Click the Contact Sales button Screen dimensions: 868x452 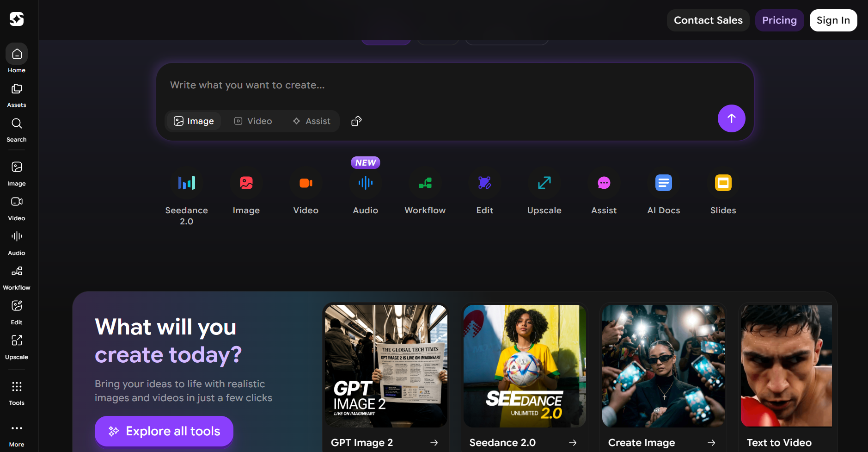tap(708, 20)
